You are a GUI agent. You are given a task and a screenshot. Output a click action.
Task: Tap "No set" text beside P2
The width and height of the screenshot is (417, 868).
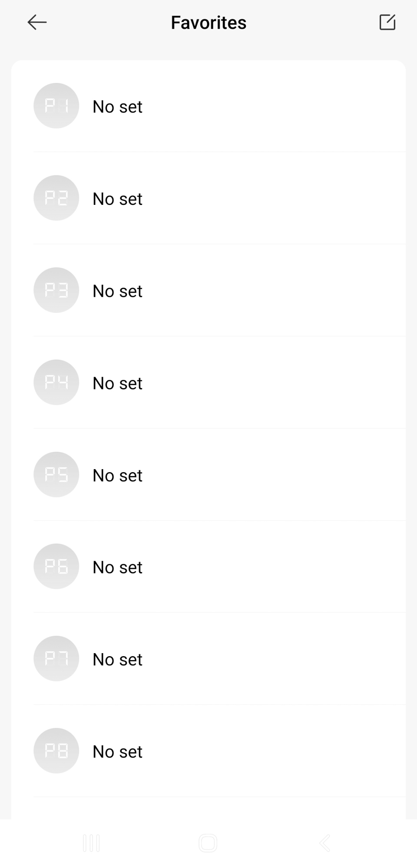[x=117, y=199]
